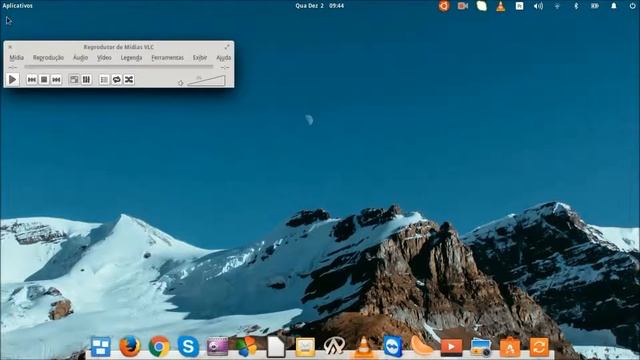
Task: Open the multitasking view dock icon
Action: pos(100,347)
